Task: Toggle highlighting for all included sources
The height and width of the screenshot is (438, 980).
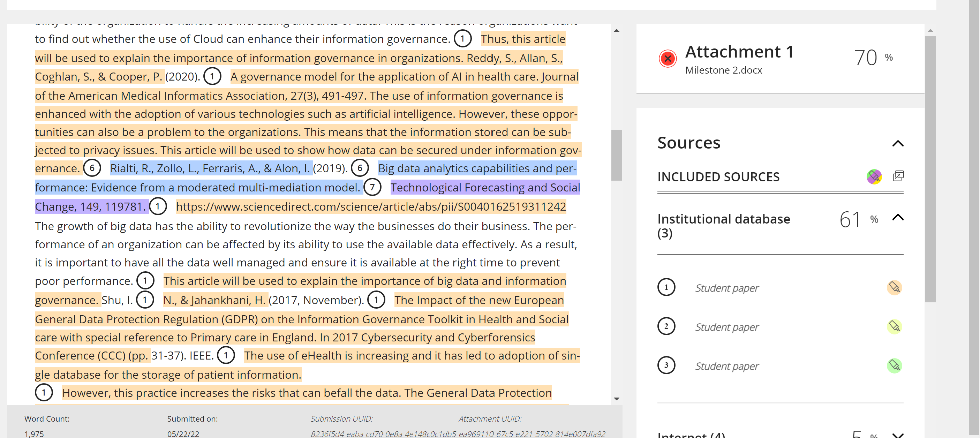Action: click(874, 176)
